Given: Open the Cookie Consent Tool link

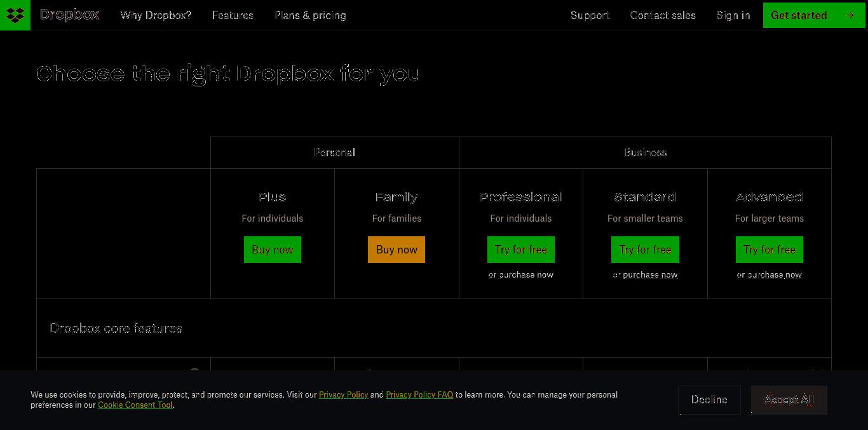Looking at the screenshot, I should click(135, 405).
